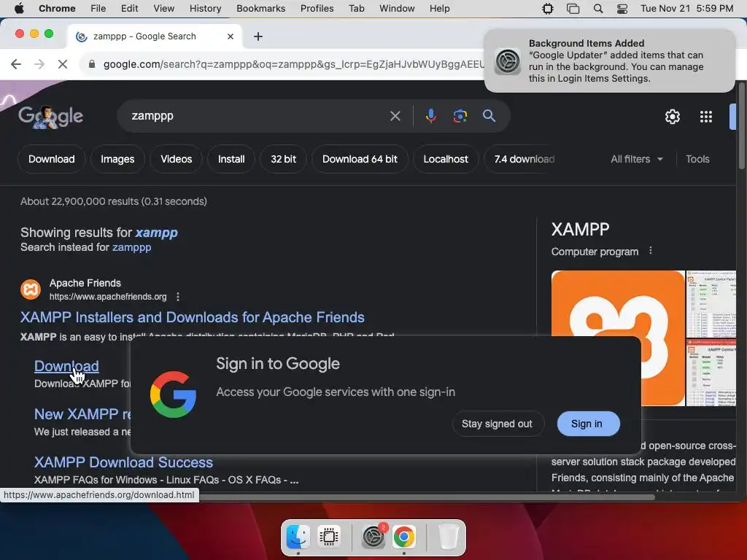Click the forward navigation arrow
Screen dimensions: 747x560
click(39, 64)
